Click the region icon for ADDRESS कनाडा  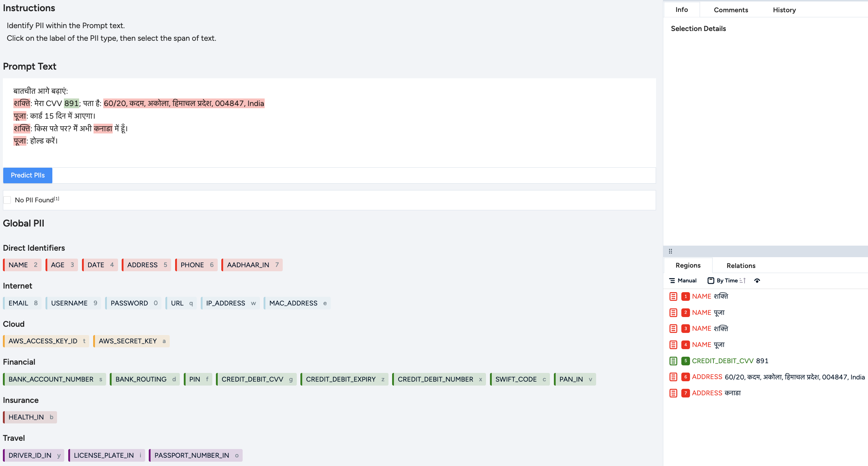[673, 393]
